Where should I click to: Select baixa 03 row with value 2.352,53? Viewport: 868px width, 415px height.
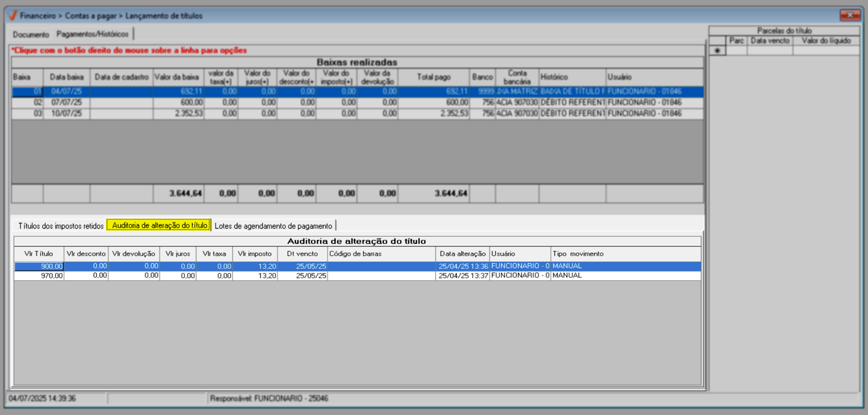click(178, 114)
